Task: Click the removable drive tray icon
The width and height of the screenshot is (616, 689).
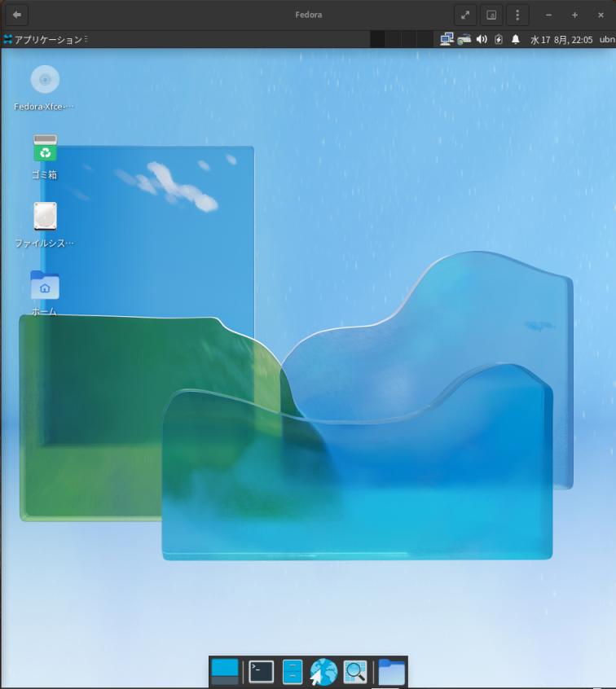Action: pyautogui.click(x=464, y=40)
